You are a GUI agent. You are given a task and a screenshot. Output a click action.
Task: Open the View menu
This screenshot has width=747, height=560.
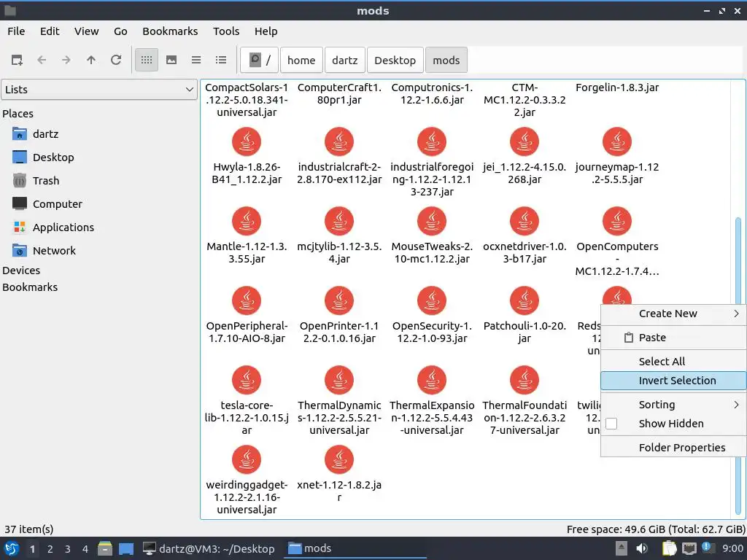click(x=86, y=31)
